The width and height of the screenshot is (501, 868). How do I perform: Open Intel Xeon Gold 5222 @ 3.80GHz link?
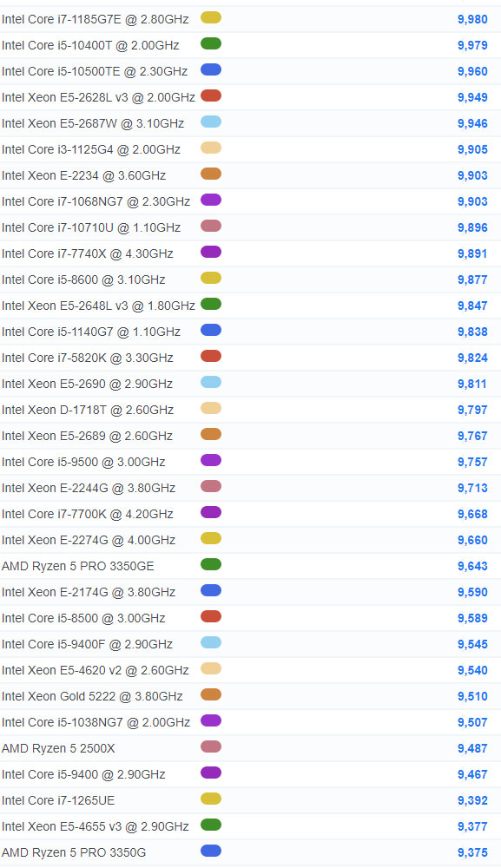tap(92, 696)
